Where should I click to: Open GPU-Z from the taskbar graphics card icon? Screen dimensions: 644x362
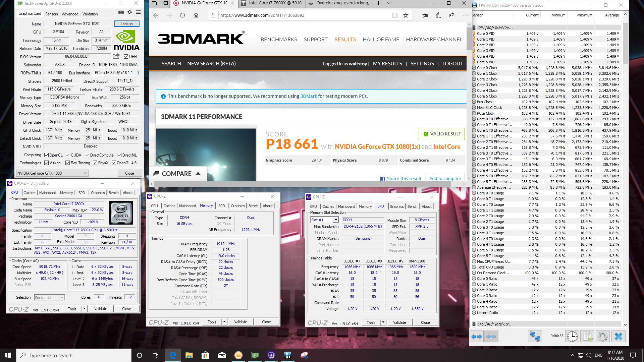255,355
